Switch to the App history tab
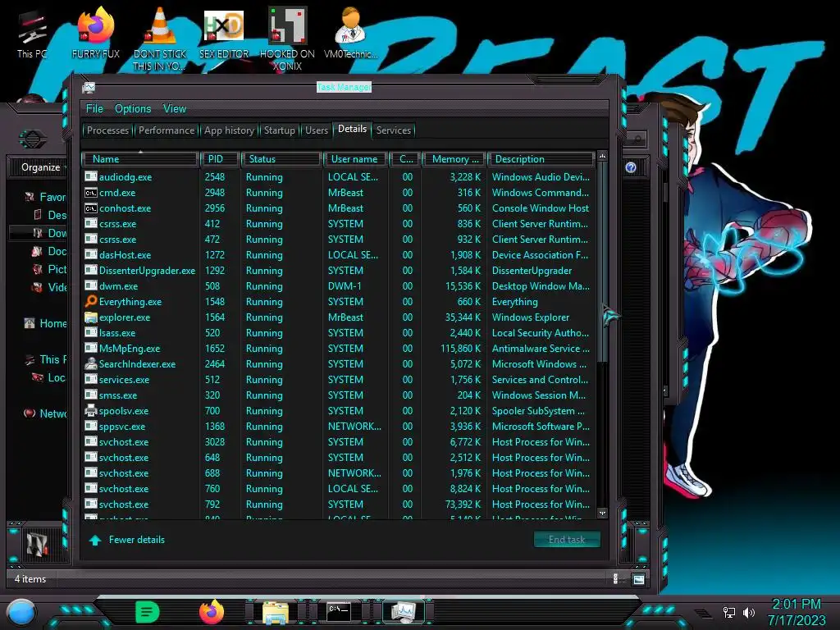 229,130
